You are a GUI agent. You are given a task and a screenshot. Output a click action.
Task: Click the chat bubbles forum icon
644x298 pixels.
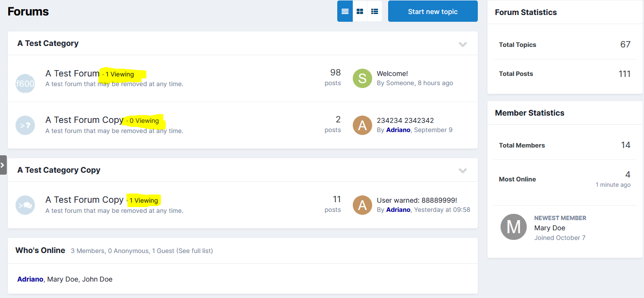[25, 205]
